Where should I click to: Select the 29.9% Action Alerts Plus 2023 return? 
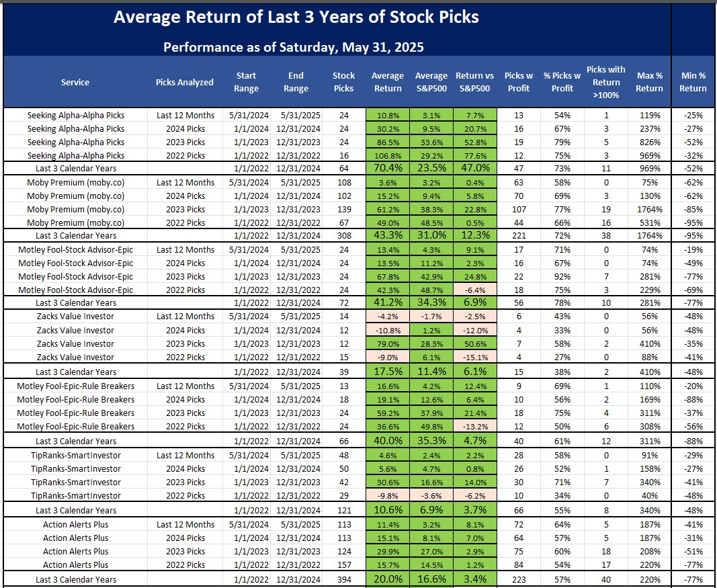[387, 551]
